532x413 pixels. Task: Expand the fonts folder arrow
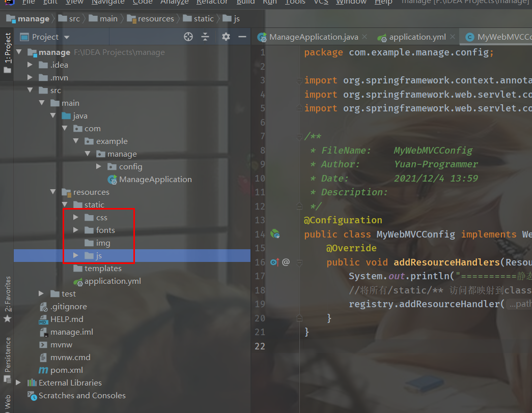76,230
